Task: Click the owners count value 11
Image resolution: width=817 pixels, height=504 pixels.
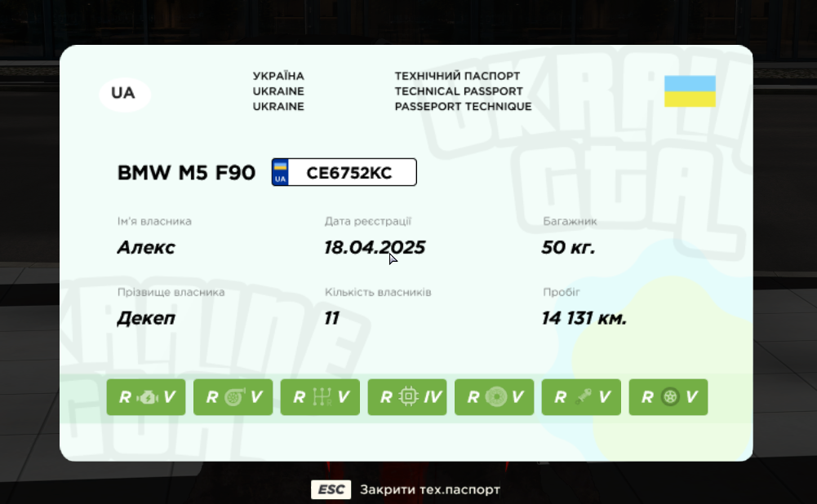Action: point(332,318)
